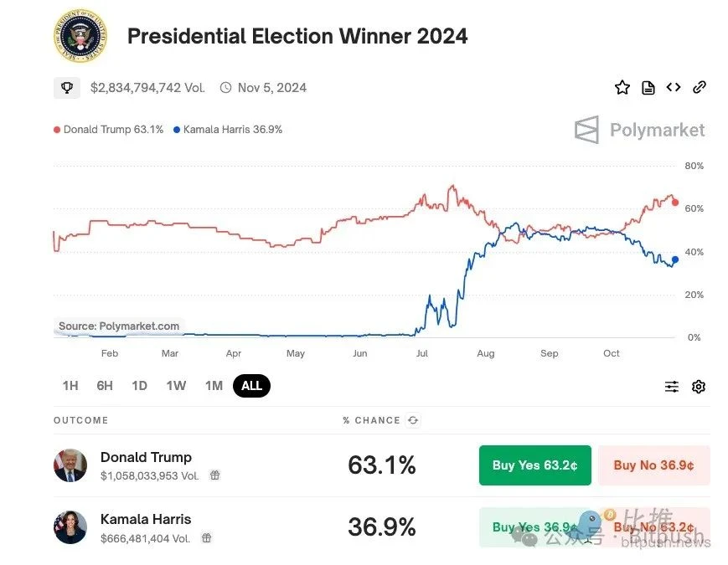
Task: Select the ALL time range
Action: pos(251,386)
